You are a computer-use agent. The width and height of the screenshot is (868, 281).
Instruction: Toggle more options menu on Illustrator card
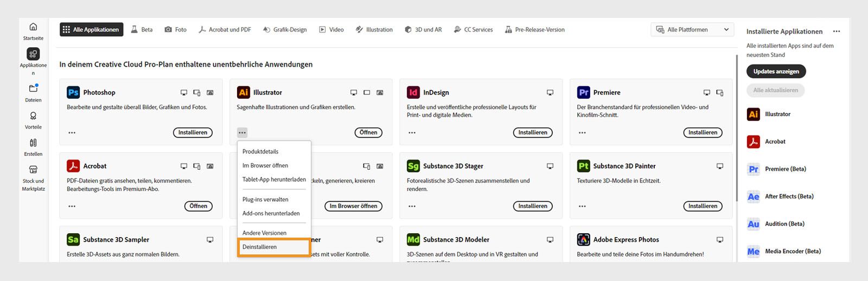coord(242,132)
